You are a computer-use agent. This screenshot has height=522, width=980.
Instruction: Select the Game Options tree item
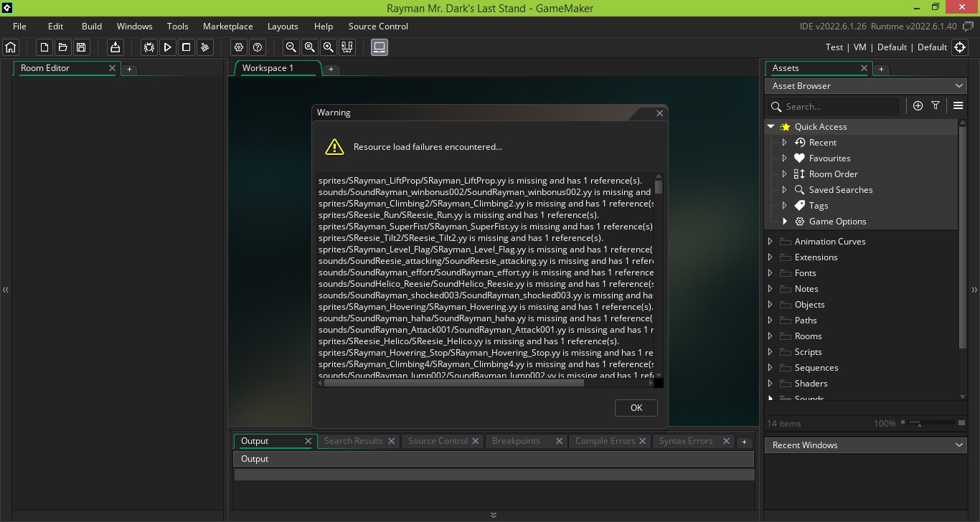click(x=837, y=222)
